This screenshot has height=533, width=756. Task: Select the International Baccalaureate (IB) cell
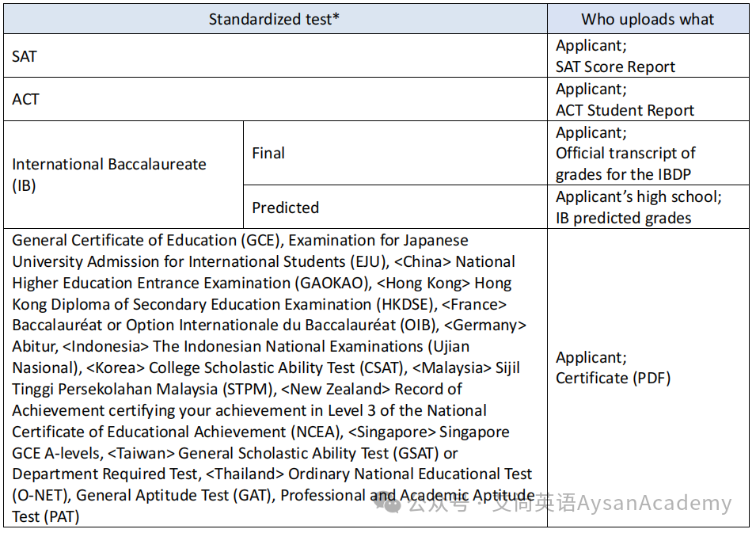tap(123, 174)
